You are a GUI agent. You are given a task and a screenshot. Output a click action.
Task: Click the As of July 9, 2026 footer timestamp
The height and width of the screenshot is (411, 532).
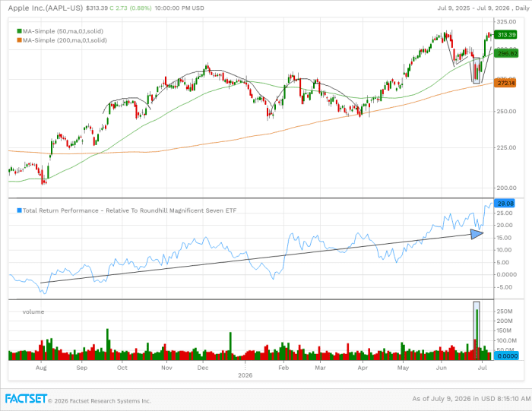point(472,399)
